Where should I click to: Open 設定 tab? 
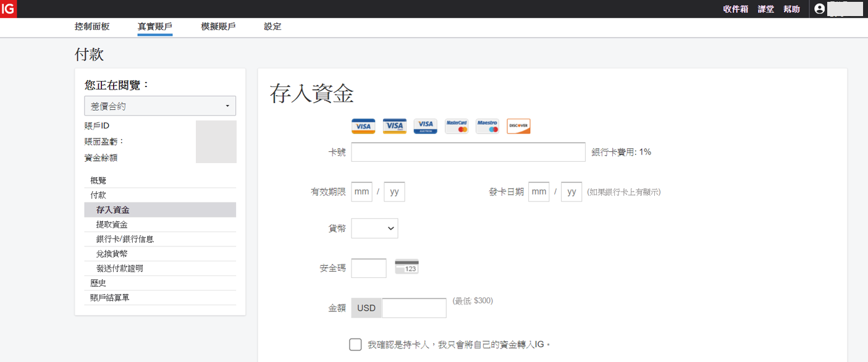pos(272,27)
